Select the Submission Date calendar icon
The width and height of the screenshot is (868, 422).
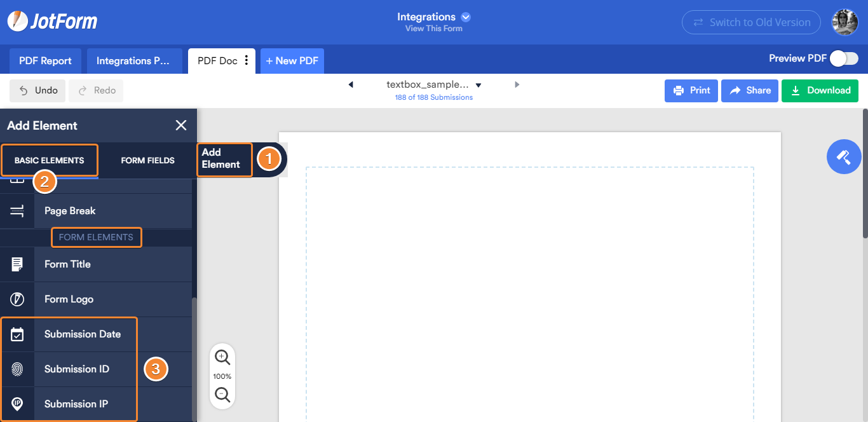[x=17, y=334]
